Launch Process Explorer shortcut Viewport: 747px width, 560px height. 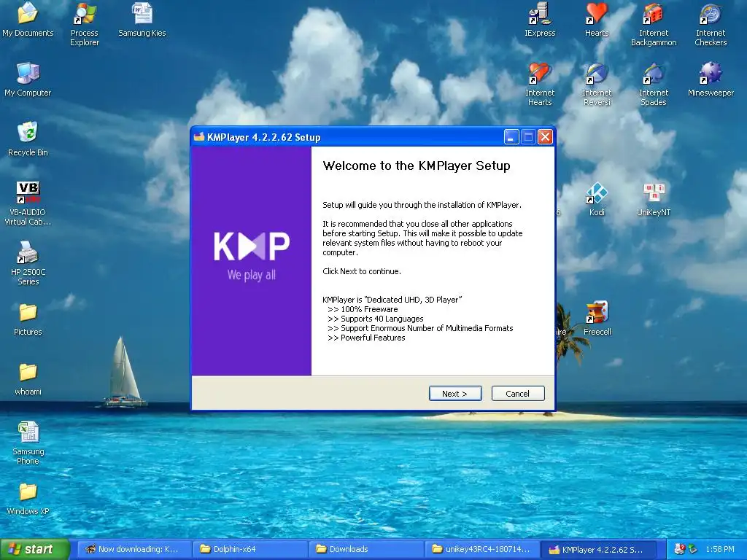click(85, 24)
